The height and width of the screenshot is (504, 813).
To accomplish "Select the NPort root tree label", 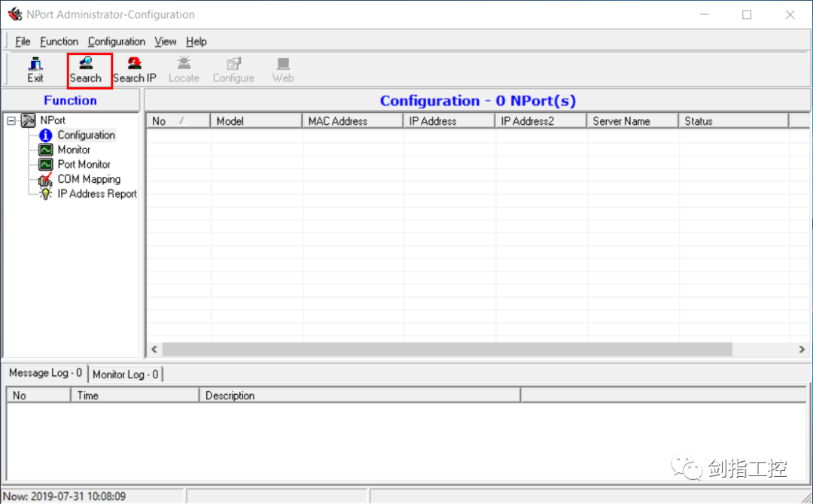I will [53, 120].
